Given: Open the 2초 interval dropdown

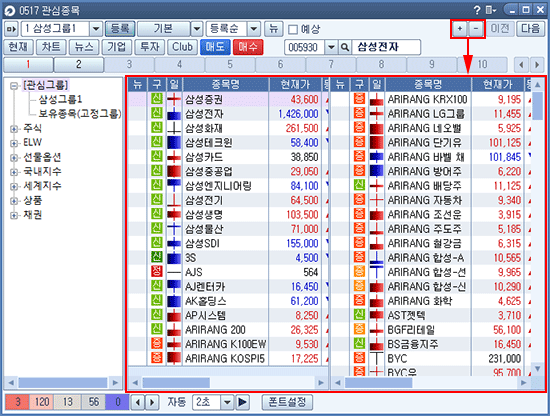Looking at the screenshot, I should [227, 402].
